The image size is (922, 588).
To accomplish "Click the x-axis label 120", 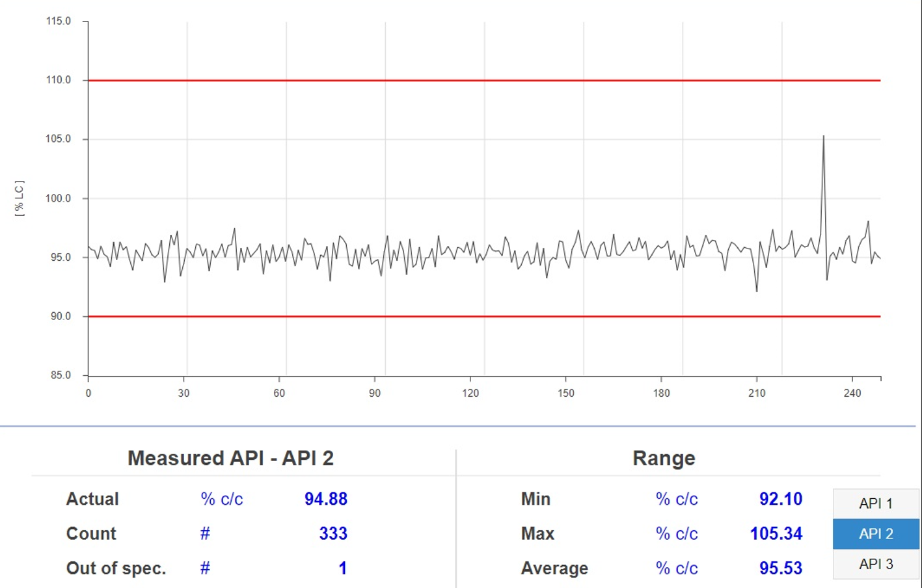I will (x=470, y=393).
